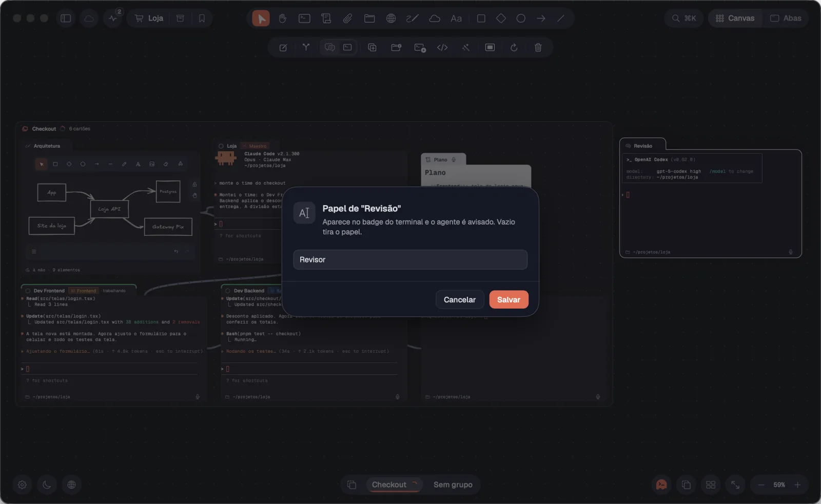Viewport: 821px width, 504px height.
Task: Click the duplicate card icon in secondary toolbar
Action: point(372,48)
